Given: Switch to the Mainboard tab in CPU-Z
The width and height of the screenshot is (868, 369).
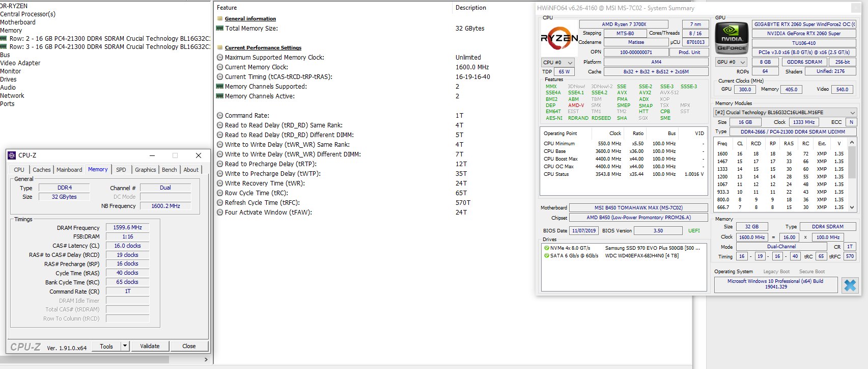Looking at the screenshot, I should (x=69, y=170).
